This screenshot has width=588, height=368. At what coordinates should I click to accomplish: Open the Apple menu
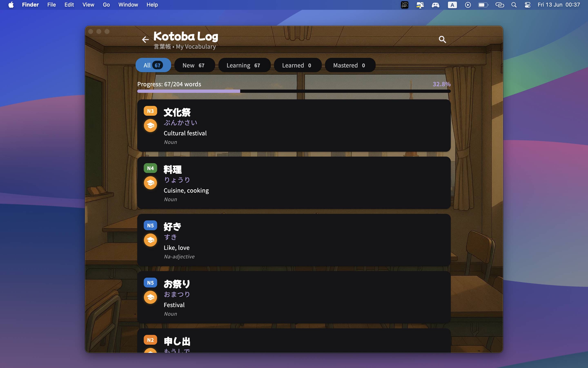point(11,5)
